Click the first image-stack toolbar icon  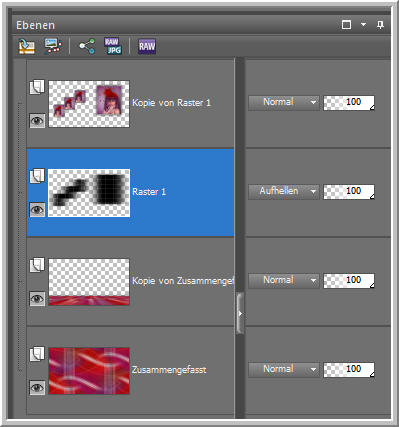[27, 46]
